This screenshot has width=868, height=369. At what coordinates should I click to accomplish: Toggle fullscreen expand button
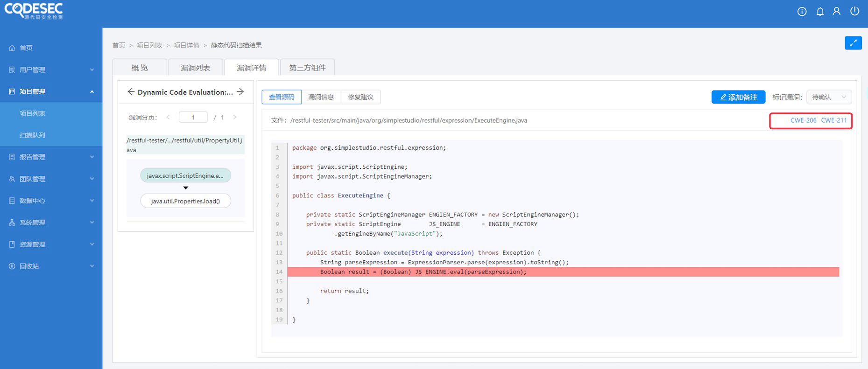click(x=853, y=43)
